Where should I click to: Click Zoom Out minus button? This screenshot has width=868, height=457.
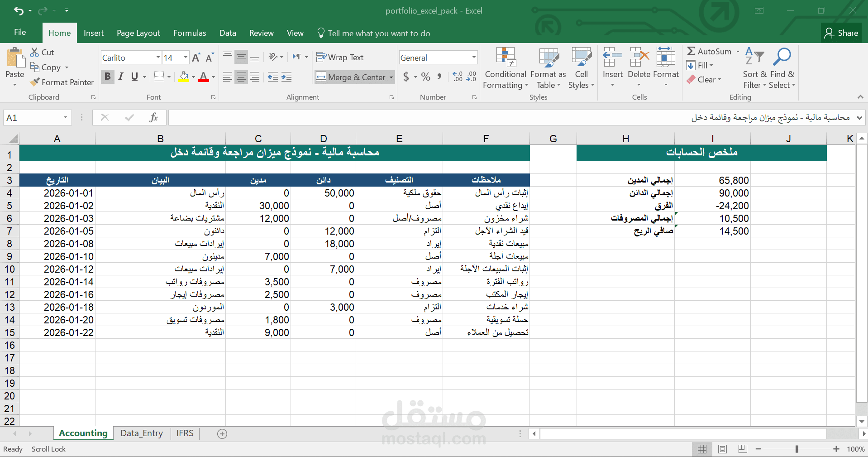(x=758, y=449)
